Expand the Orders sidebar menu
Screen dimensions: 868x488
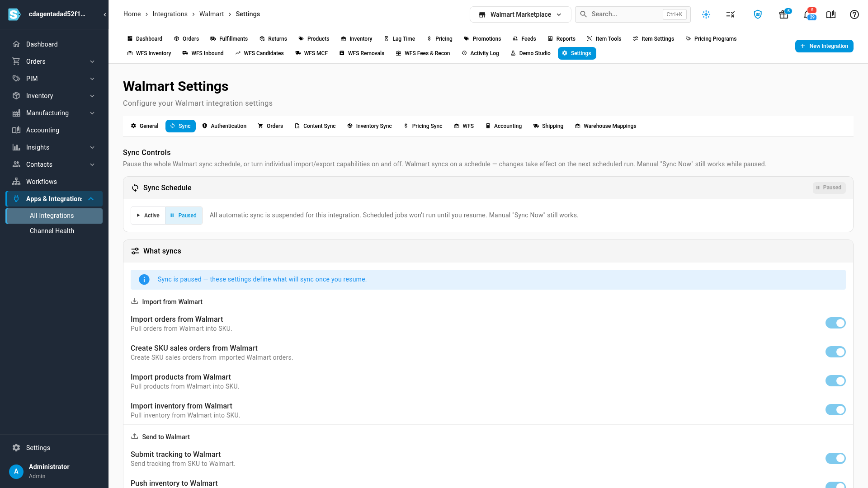pos(54,61)
